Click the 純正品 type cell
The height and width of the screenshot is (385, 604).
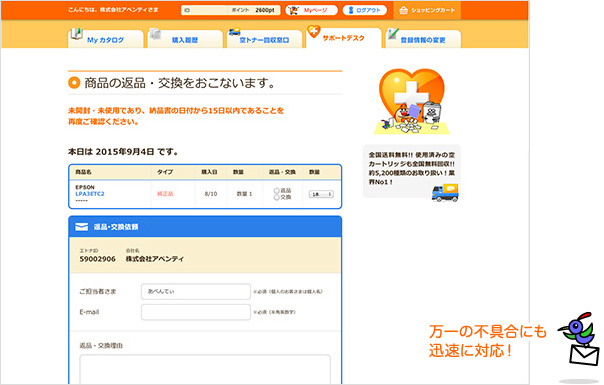165,194
